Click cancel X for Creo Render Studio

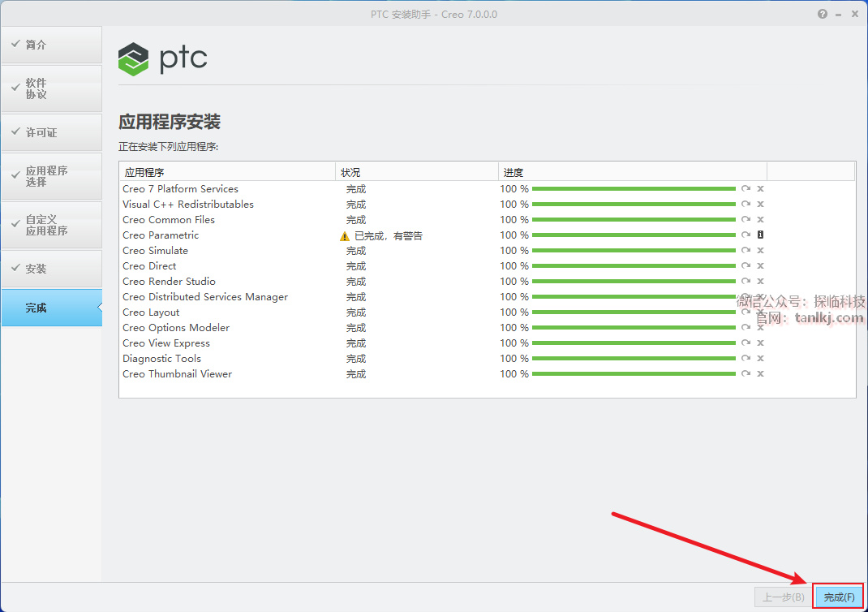coord(761,282)
